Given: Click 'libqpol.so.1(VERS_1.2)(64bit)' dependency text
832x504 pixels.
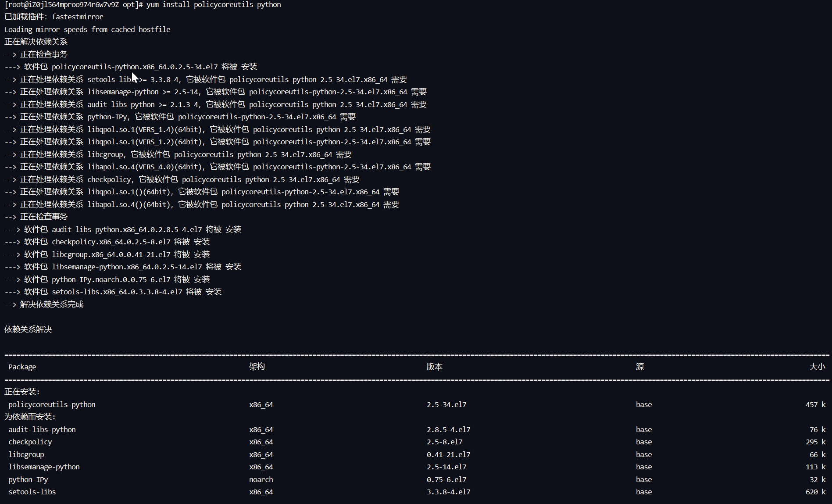Looking at the screenshot, I should 145,142.
